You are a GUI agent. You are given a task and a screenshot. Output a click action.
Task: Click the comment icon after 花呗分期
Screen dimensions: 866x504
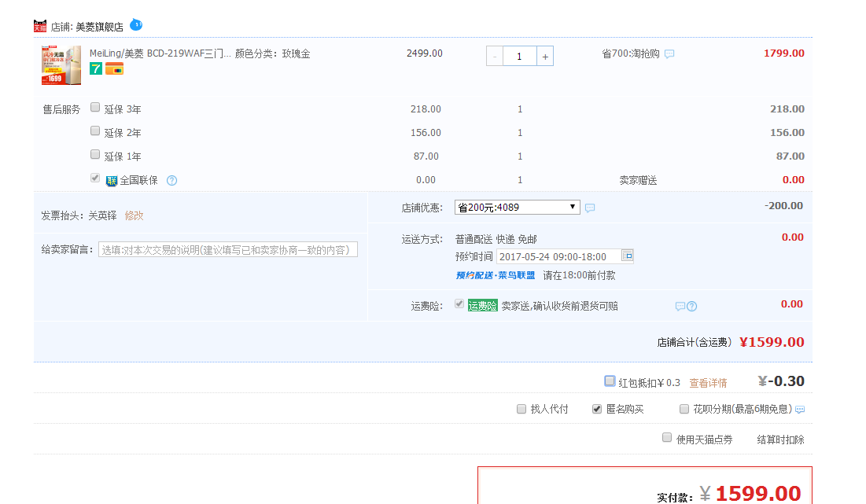800,410
